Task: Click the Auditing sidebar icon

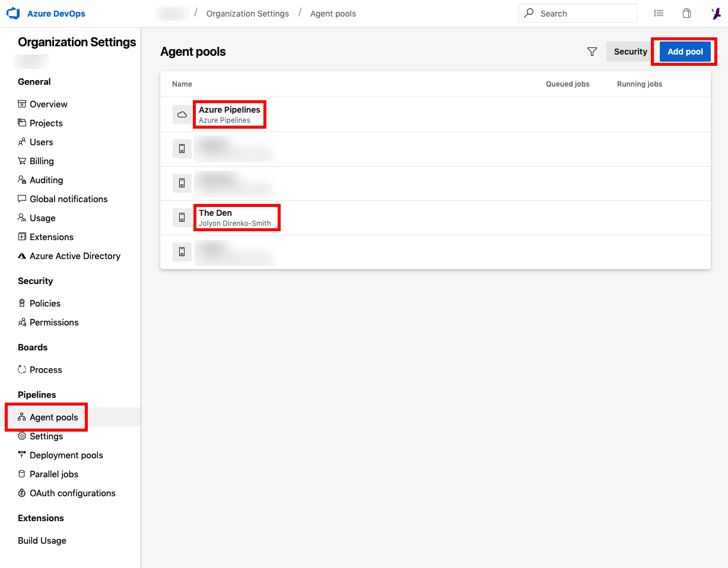Action: [22, 180]
